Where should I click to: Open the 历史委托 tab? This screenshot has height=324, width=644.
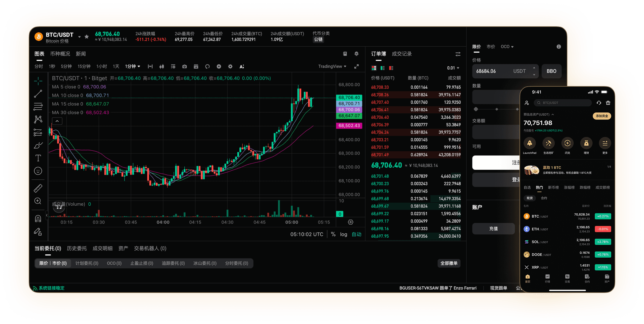(77, 248)
